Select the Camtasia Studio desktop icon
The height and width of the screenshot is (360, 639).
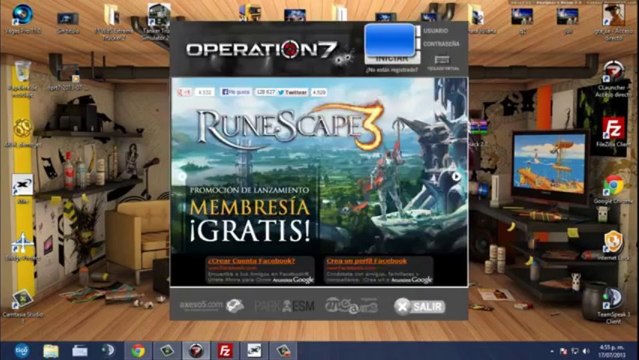pos(22,306)
